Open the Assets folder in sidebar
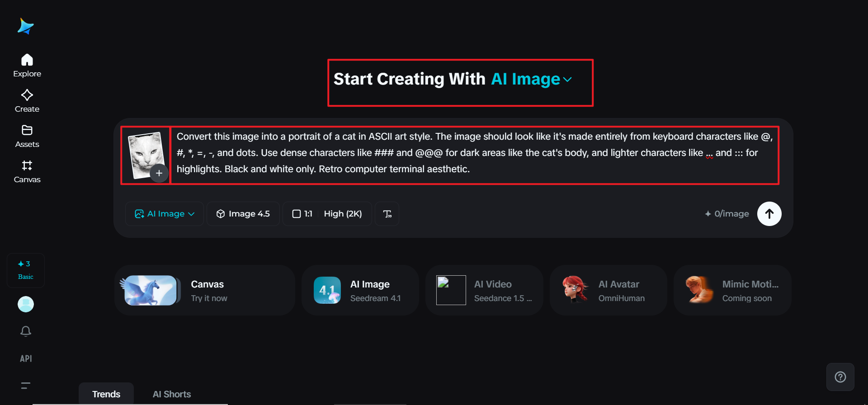Image resolution: width=868 pixels, height=405 pixels. (x=27, y=136)
